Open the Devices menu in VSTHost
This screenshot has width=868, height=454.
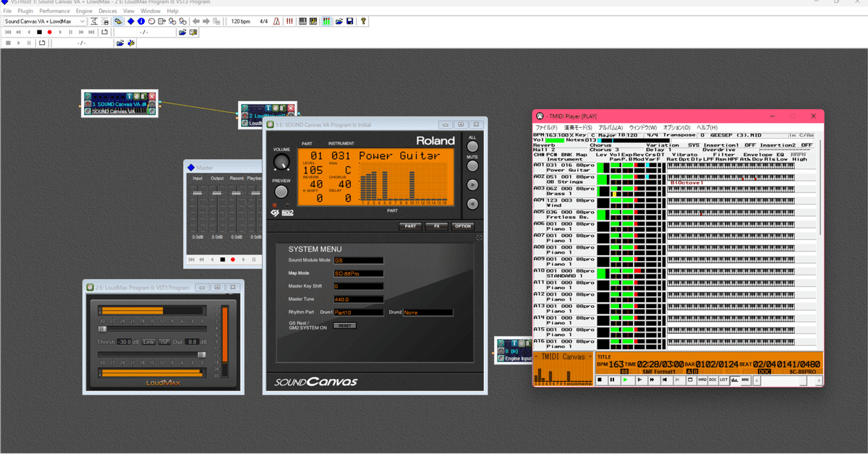[108, 12]
